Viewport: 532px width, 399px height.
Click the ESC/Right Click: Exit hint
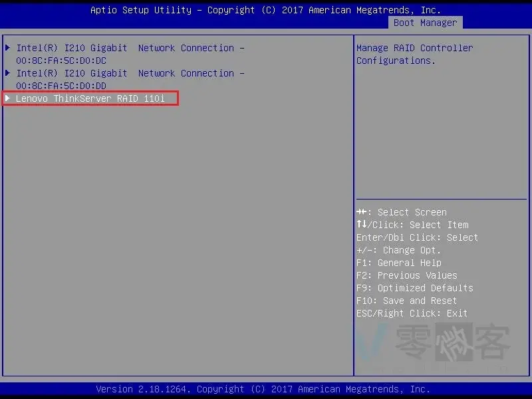click(412, 313)
